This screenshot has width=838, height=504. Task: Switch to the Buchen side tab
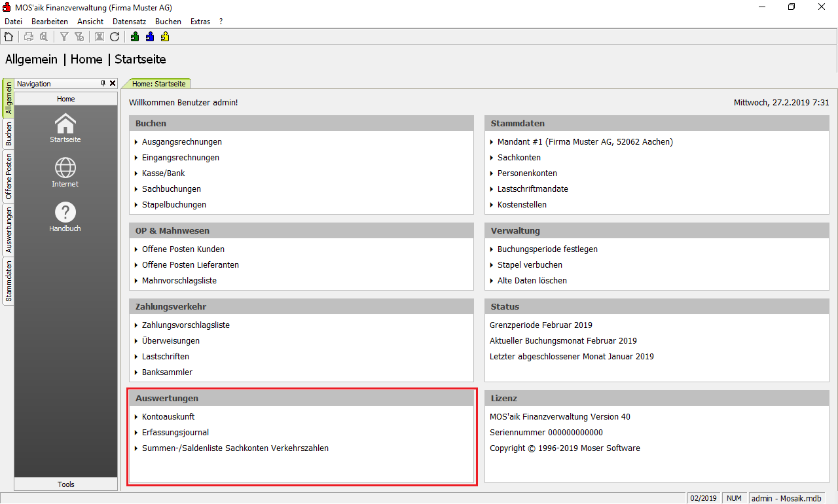9,134
